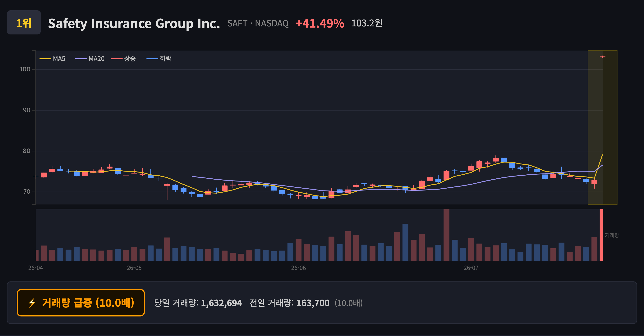Click the lightning bolt icon in the badge
The width and height of the screenshot is (644, 336).
click(32, 303)
